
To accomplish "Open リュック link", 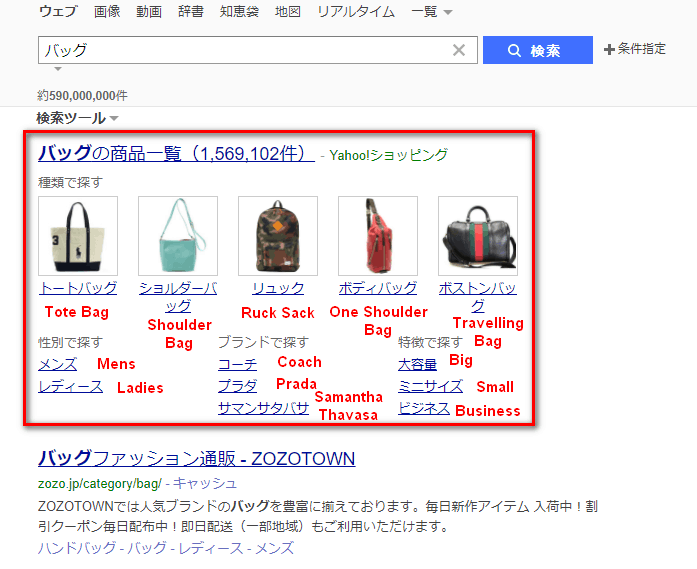I will pos(278,288).
